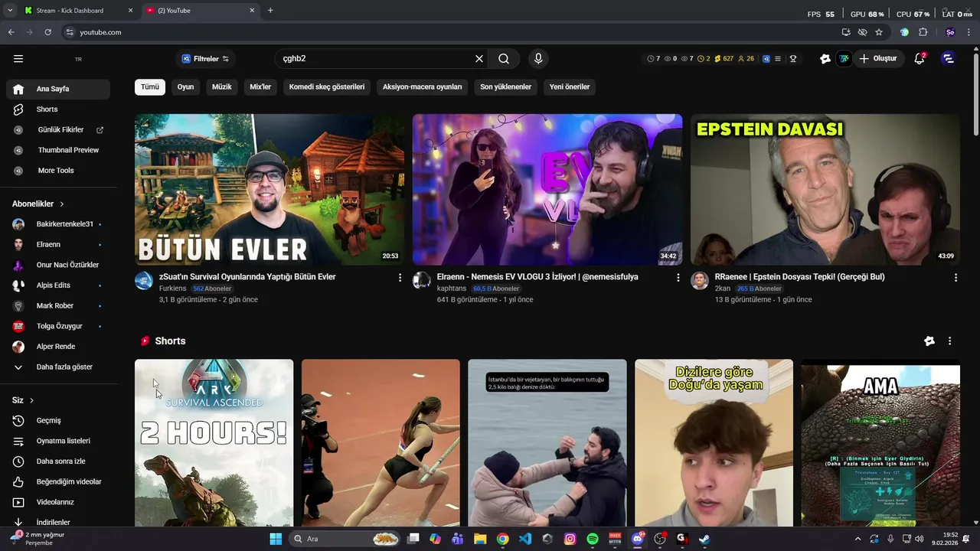Viewport: 980px width, 551px height.
Task: Select the Komedi skeç gösterileri chip
Action: point(327,87)
